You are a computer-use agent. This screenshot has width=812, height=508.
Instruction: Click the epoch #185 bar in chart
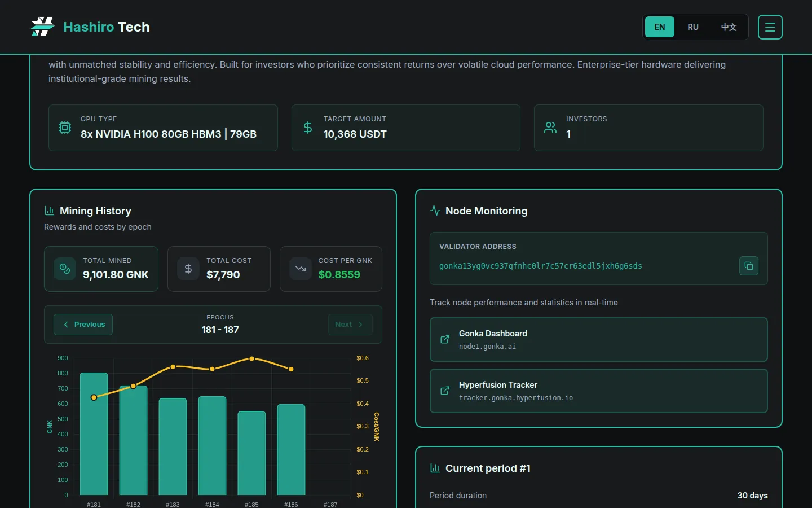coord(251,453)
